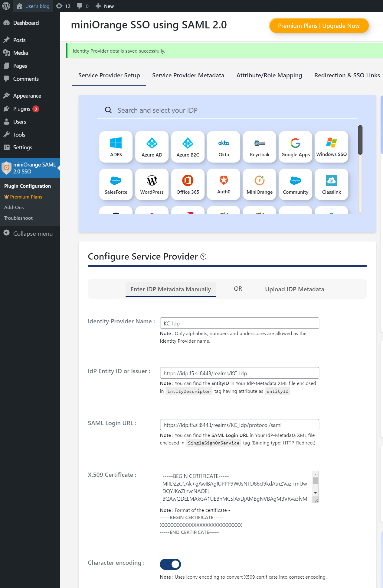
Task: Pick the Windows SSO tile
Action: [x=332, y=147]
